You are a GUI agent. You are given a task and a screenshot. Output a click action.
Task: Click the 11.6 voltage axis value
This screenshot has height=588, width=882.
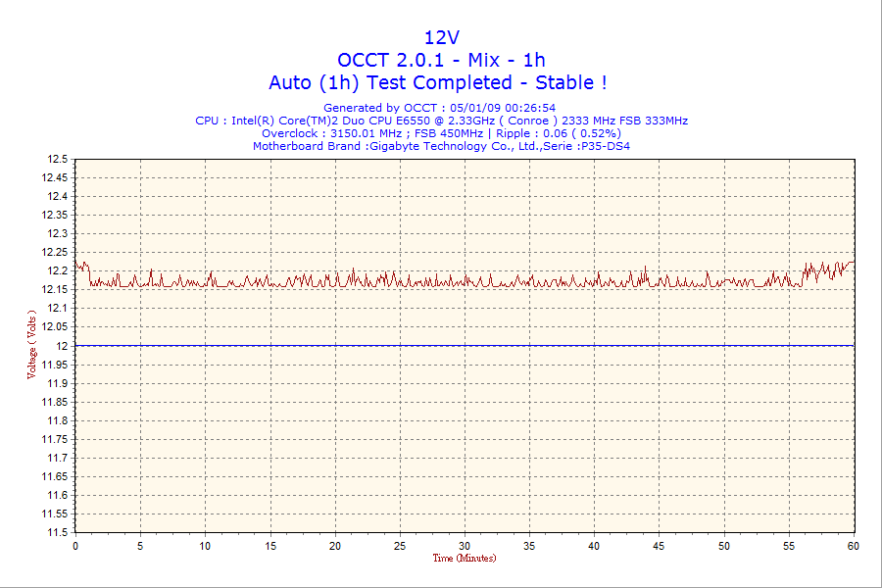click(x=58, y=495)
